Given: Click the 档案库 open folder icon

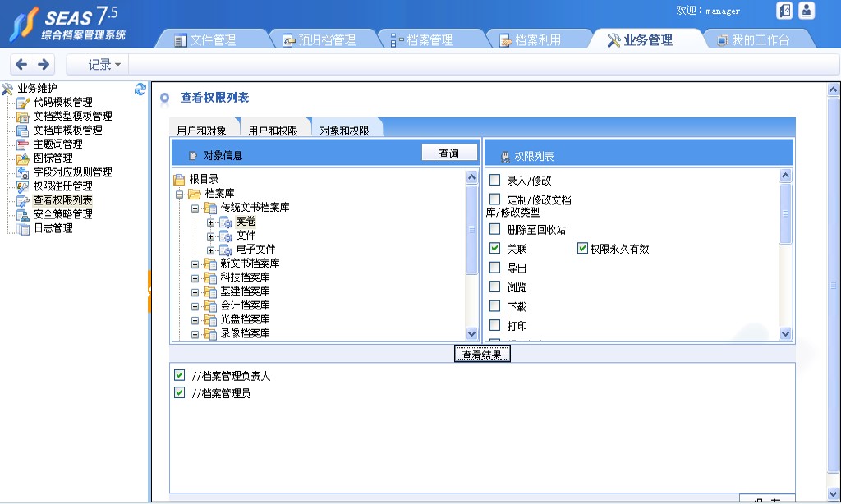Looking at the screenshot, I should 194,194.
